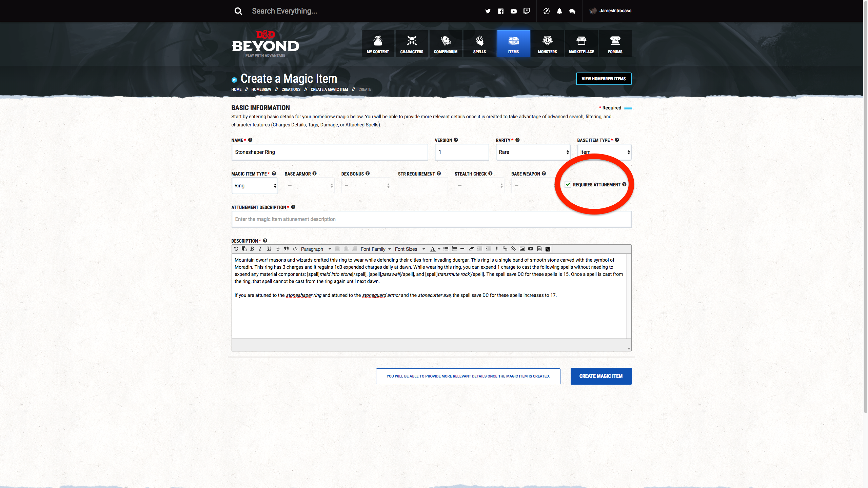This screenshot has height=488, width=868.
Task: Click the content updates pencil icon
Action: (x=547, y=11)
